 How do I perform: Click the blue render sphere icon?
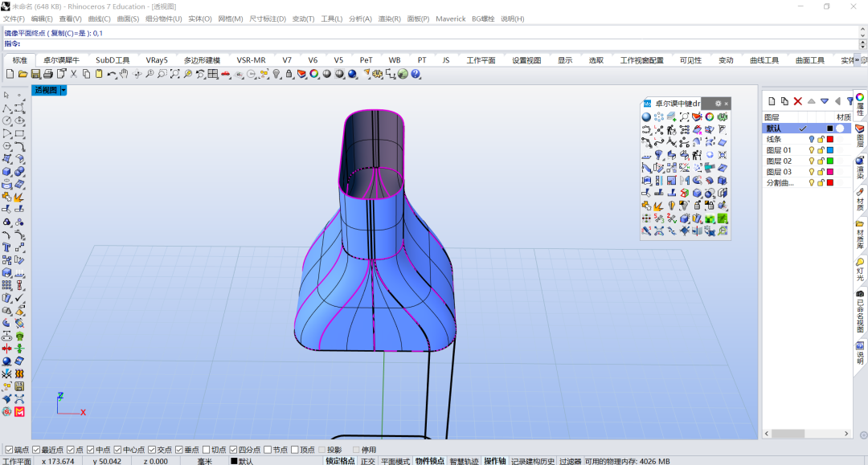point(352,74)
